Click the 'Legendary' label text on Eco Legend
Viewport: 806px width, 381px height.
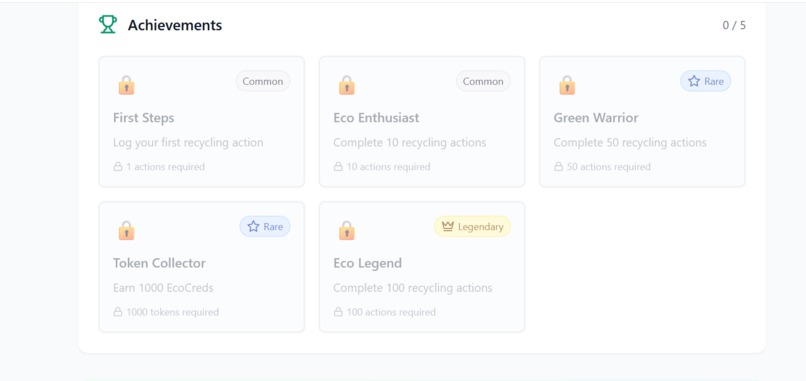click(481, 227)
